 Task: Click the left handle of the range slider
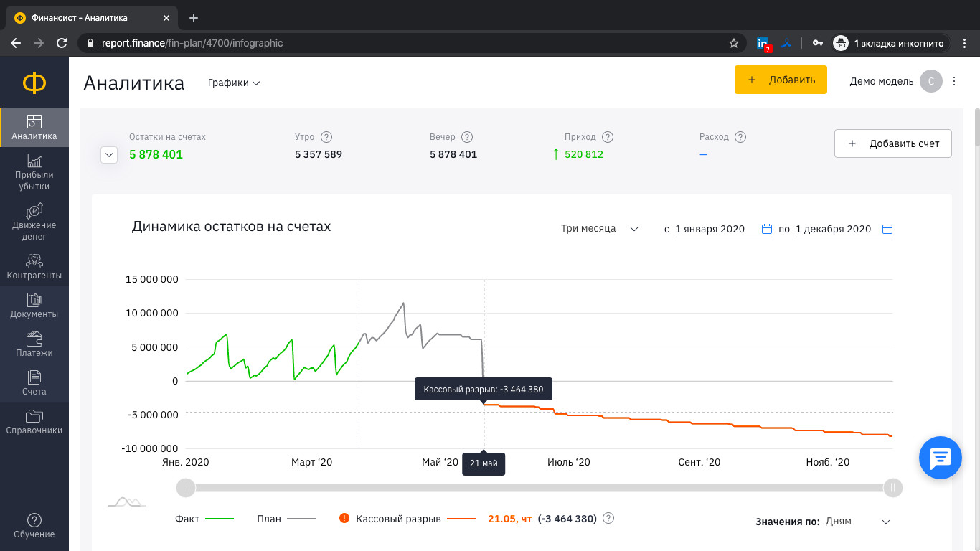185,488
